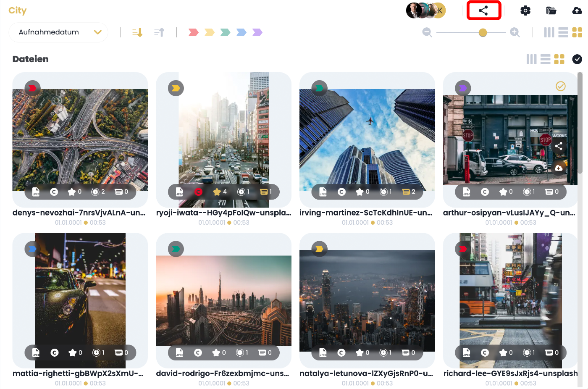Image resolution: width=588 pixels, height=389 pixels.
Task: Open the natalya-letunova skyline thumbnail
Action: click(367, 300)
